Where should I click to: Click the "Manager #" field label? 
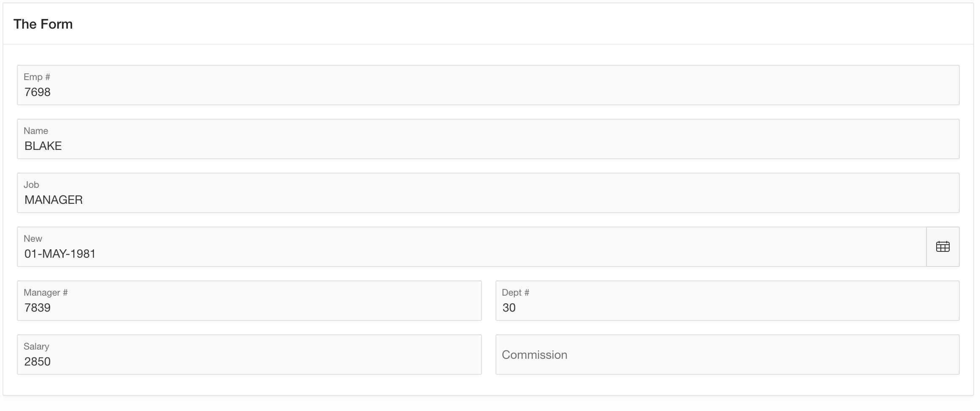(46, 292)
